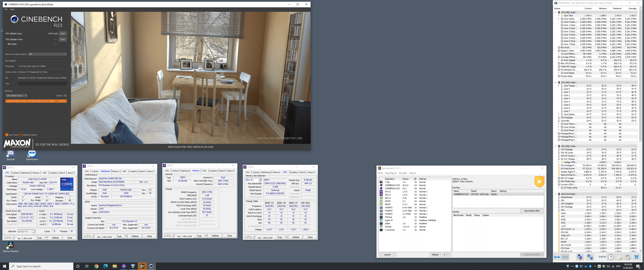This screenshot has height=270, width=644.
Task: Click the plus button in BenchMate
Action: click(444, 255)
